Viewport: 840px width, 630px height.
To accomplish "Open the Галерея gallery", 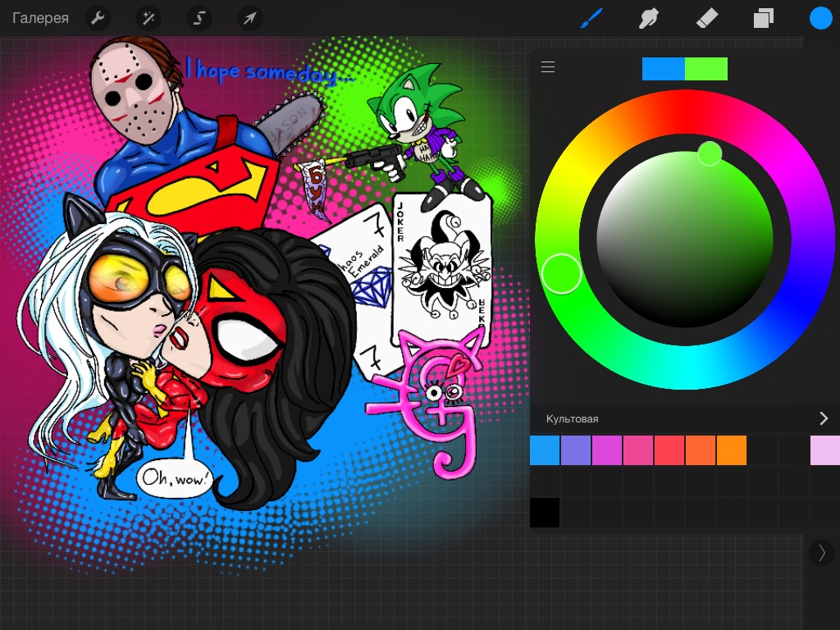I will pyautogui.click(x=41, y=18).
